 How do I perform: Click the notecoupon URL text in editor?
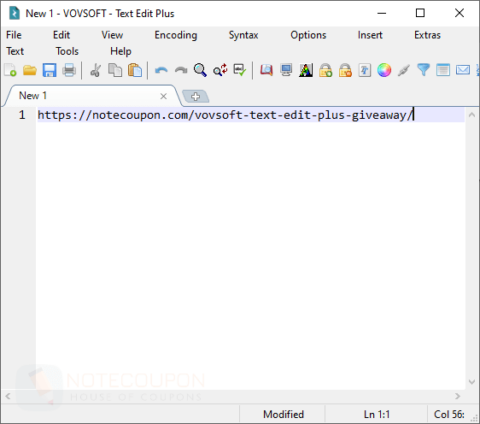pyautogui.click(x=225, y=115)
